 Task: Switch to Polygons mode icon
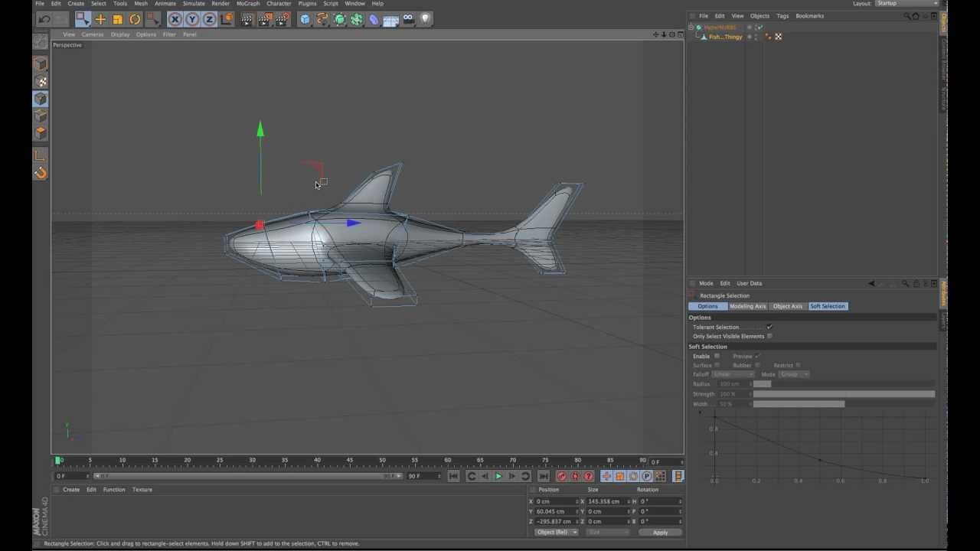click(x=41, y=132)
